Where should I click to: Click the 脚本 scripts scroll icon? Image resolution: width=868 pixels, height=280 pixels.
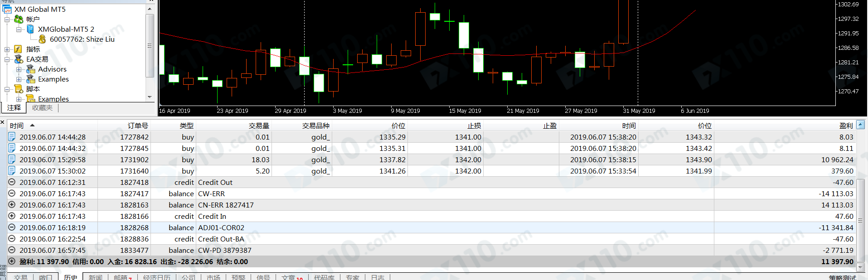pyautogui.click(x=19, y=89)
